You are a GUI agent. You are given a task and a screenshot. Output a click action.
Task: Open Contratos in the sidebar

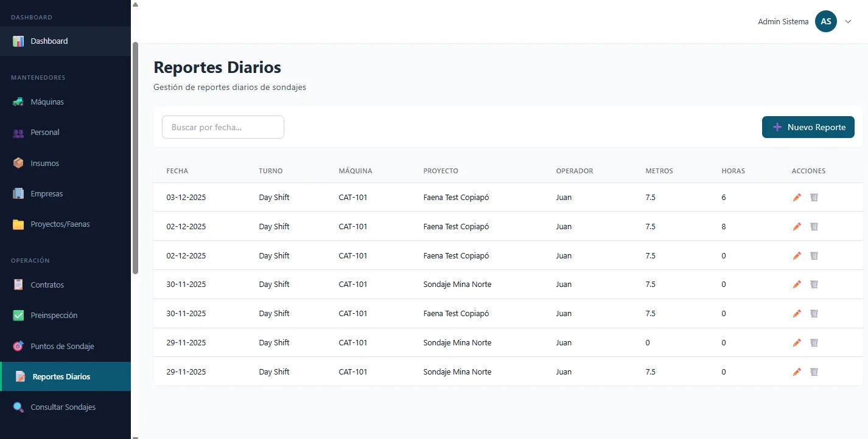click(x=47, y=285)
